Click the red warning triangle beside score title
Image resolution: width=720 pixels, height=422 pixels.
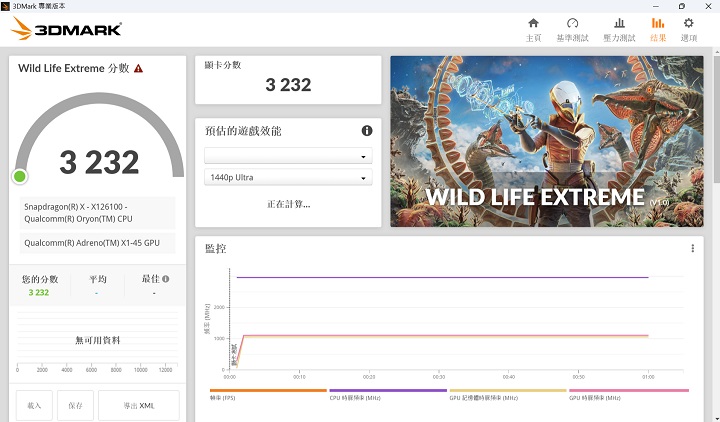138,68
